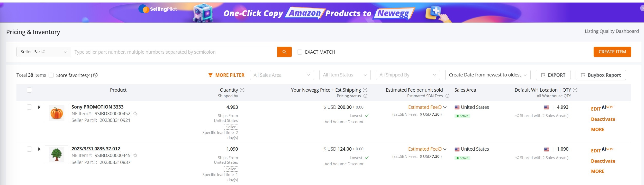644x185 pixels.
Task: Click the pumpkin product thumbnail
Action: (57, 113)
